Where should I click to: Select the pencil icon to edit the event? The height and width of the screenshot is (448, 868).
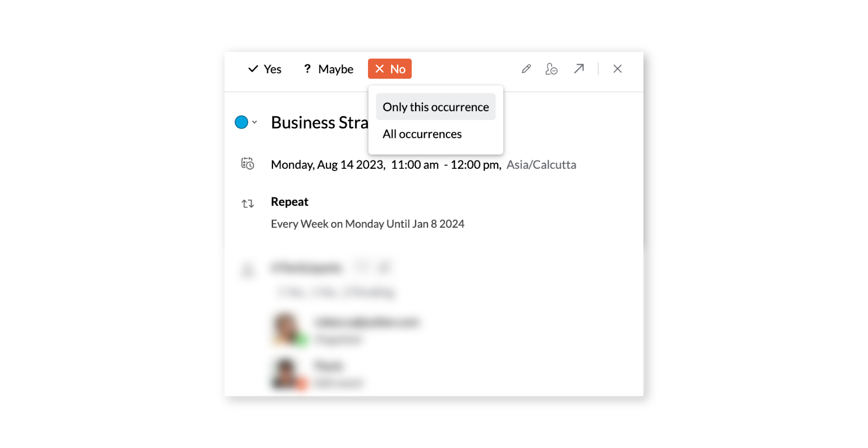[526, 69]
